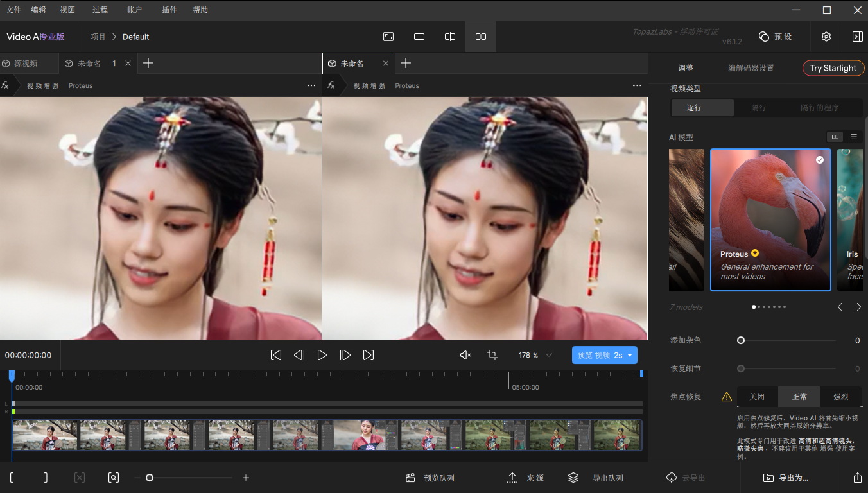Open the 帮助 menu
This screenshot has height=493, width=868.
tap(200, 10)
